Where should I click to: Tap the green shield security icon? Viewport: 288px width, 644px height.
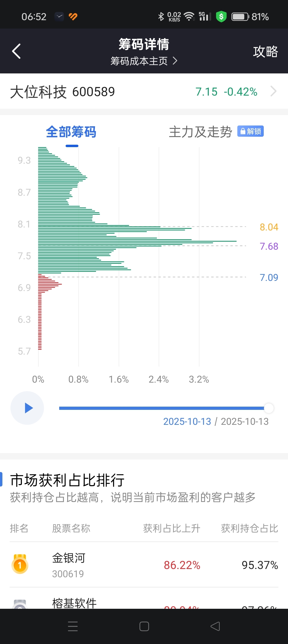point(221,17)
